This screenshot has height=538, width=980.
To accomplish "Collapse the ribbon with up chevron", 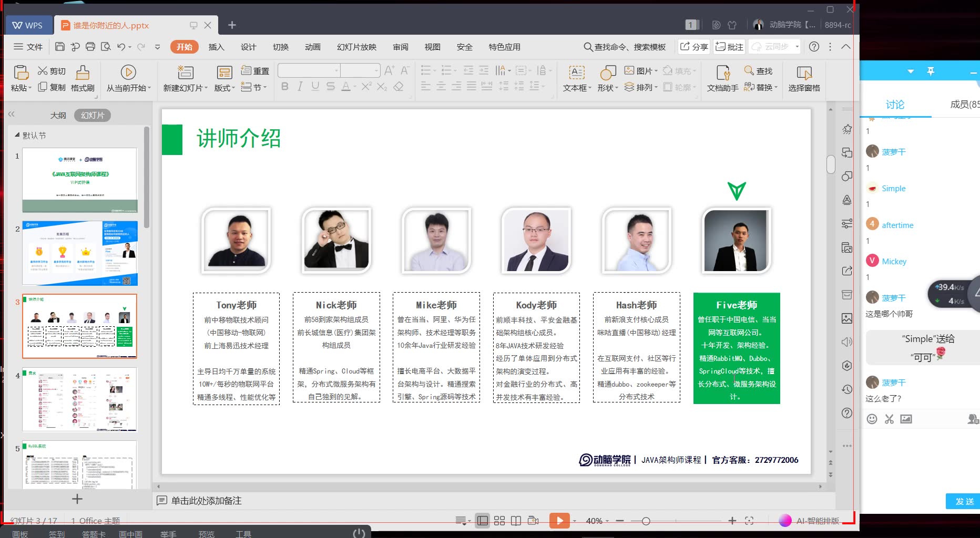I will tap(846, 47).
